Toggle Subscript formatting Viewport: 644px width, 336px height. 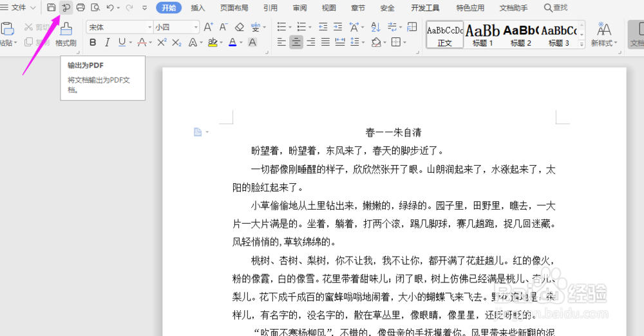[x=176, y=42]
